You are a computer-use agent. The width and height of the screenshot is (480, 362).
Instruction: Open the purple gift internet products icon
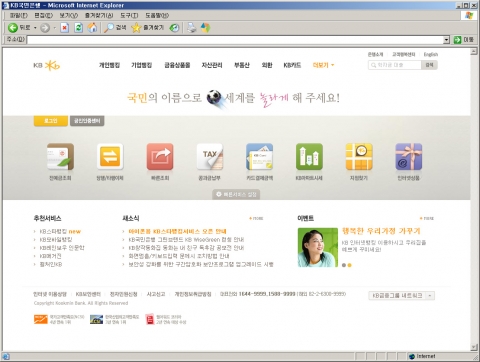409,157
